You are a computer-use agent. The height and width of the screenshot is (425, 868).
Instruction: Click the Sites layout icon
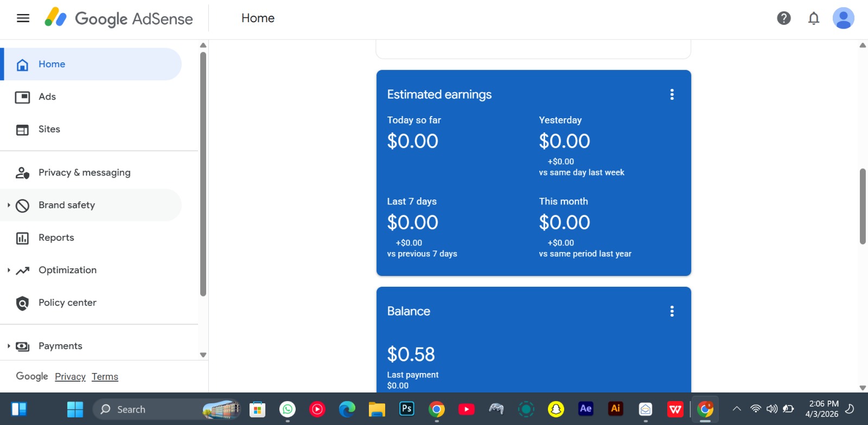22,130
